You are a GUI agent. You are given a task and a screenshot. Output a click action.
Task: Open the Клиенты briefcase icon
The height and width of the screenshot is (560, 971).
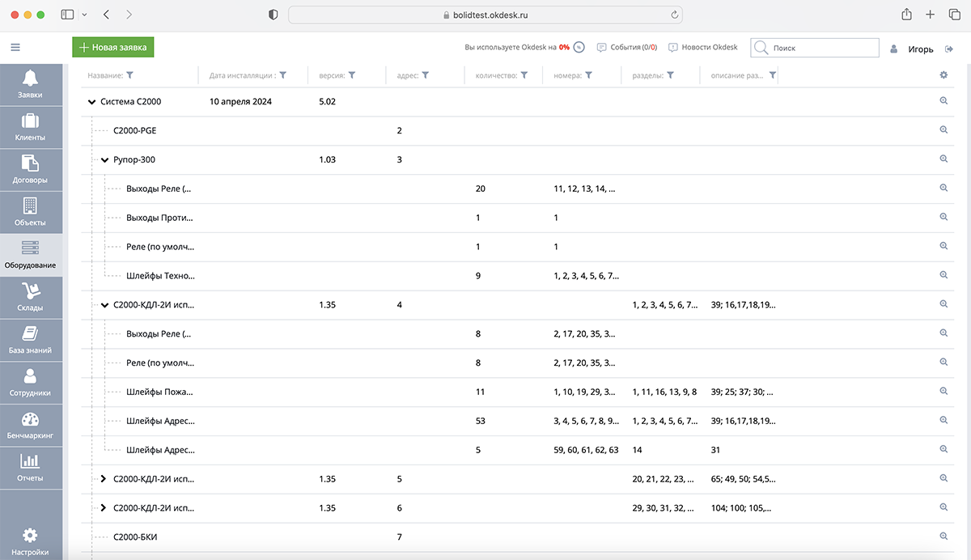[x=30, y=127]
